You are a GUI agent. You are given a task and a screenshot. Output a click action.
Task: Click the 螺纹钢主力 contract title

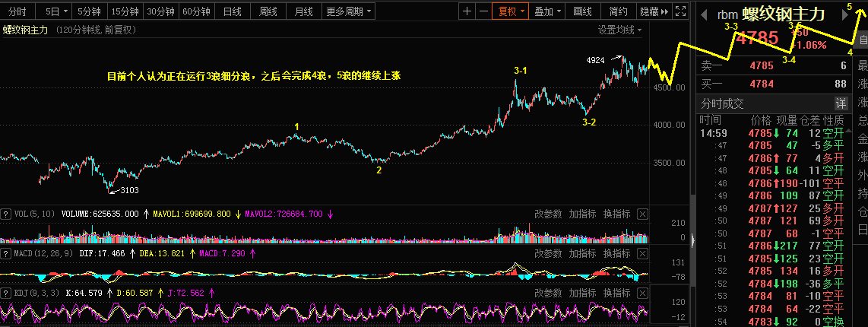coord(784,15)
